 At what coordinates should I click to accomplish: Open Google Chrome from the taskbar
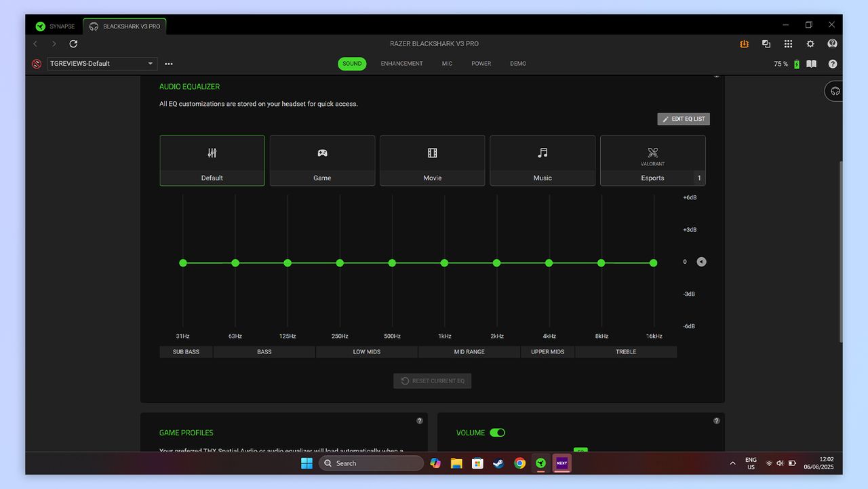pyautogui.click(x=519, y=463)
